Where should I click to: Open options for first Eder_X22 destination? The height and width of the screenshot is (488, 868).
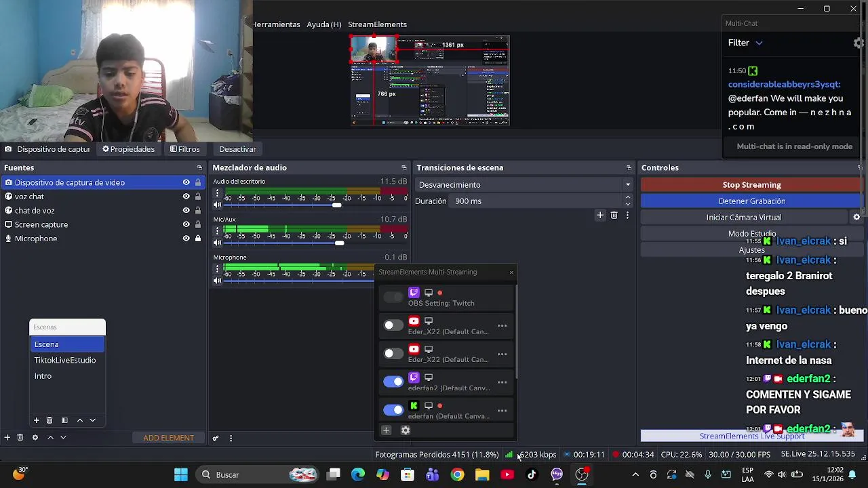pos(502,326)
